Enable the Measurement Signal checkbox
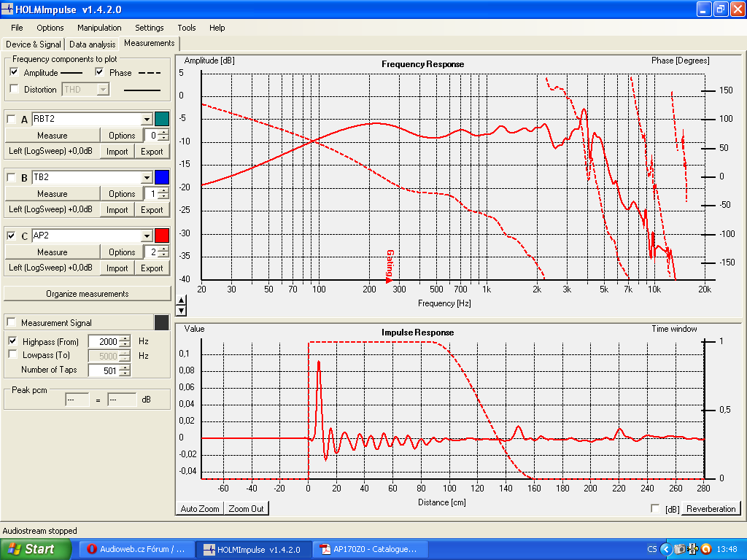Screen dimensions: 747x560 [x=12, y=322]
